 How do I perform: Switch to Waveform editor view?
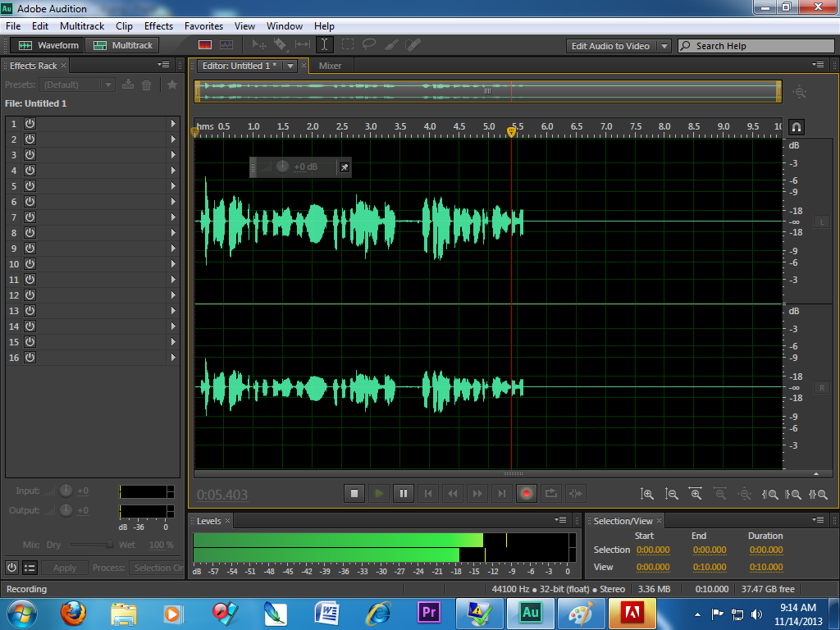[48, 46]
